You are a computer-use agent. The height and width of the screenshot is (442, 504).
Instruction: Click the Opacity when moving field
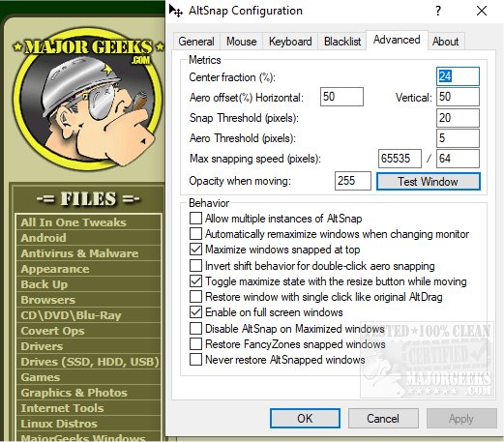353,181
